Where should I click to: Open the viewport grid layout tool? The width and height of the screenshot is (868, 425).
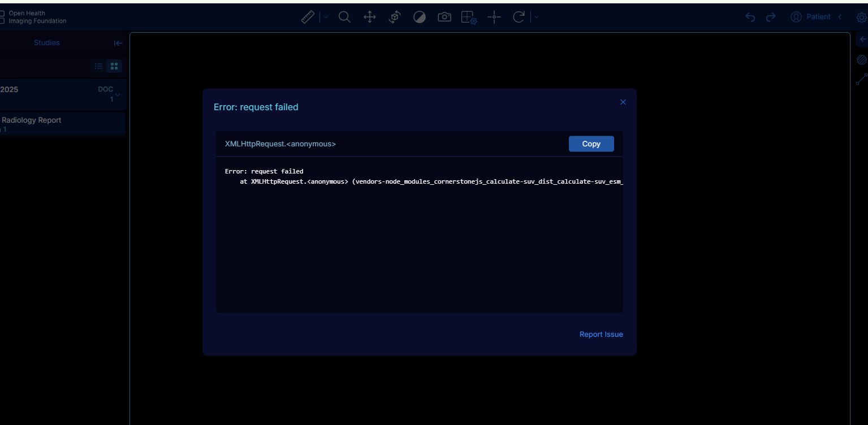tap(469, 17)
